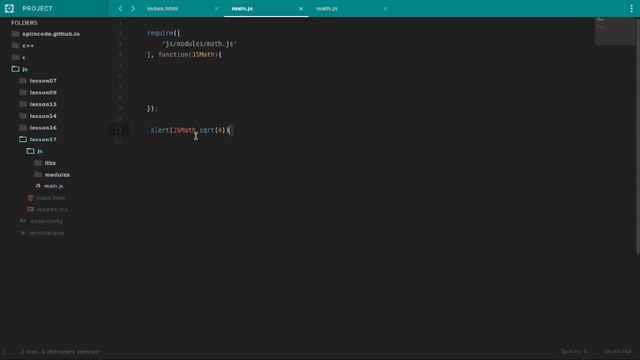Click the modules folder icon

point(38,175)
